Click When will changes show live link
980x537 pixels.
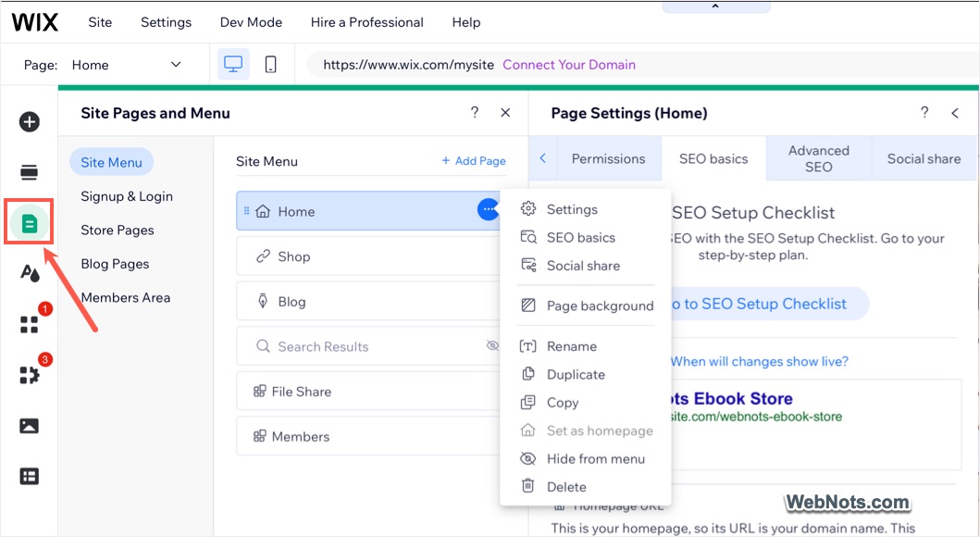(x=760, y=361)
